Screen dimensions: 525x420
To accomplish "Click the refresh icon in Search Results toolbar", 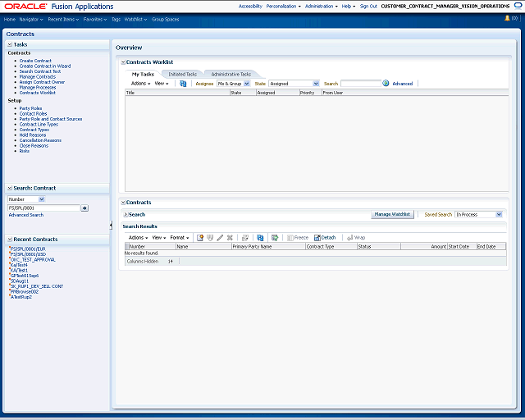I will coord(260,238).
